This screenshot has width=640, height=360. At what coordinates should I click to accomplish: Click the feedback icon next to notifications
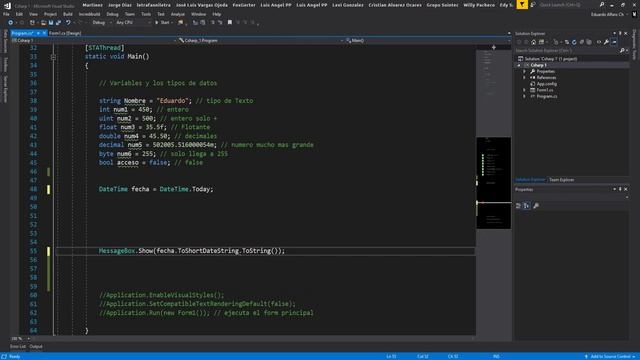tap(533, 5)
